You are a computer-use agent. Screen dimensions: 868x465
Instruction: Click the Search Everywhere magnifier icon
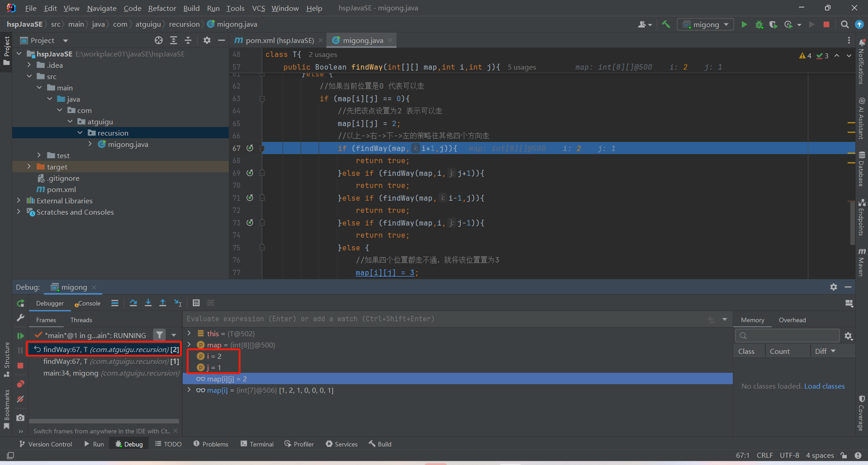pyautogui.click(x=844, y=24)
